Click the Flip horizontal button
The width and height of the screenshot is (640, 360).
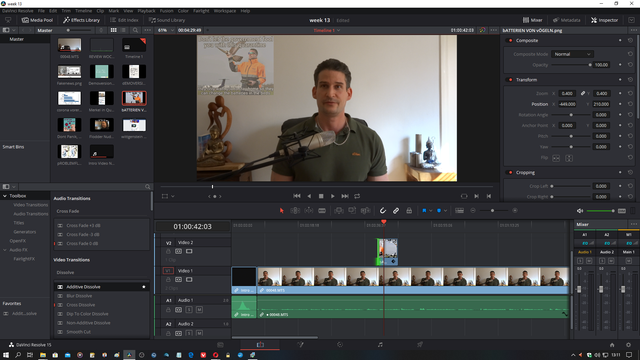point(556,158)
